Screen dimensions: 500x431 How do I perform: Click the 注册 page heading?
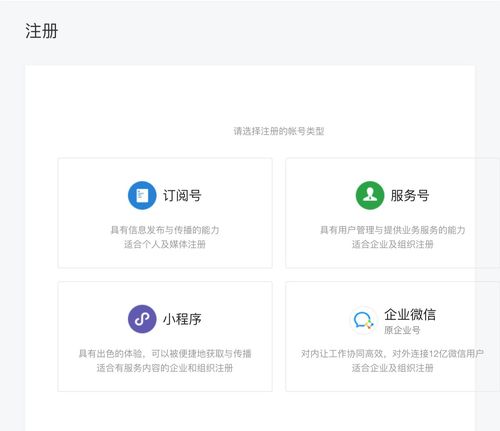[x=41, y=31]
